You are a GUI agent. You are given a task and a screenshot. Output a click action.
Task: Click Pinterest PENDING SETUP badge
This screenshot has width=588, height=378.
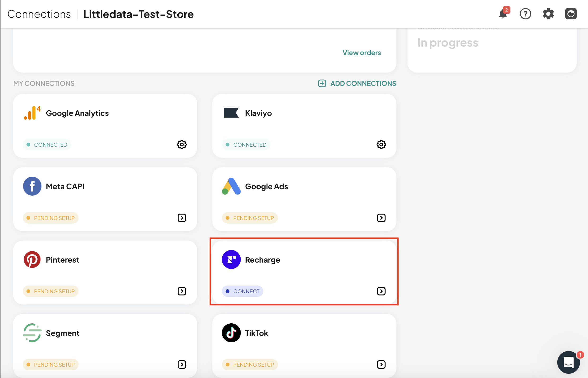[51, 291]
